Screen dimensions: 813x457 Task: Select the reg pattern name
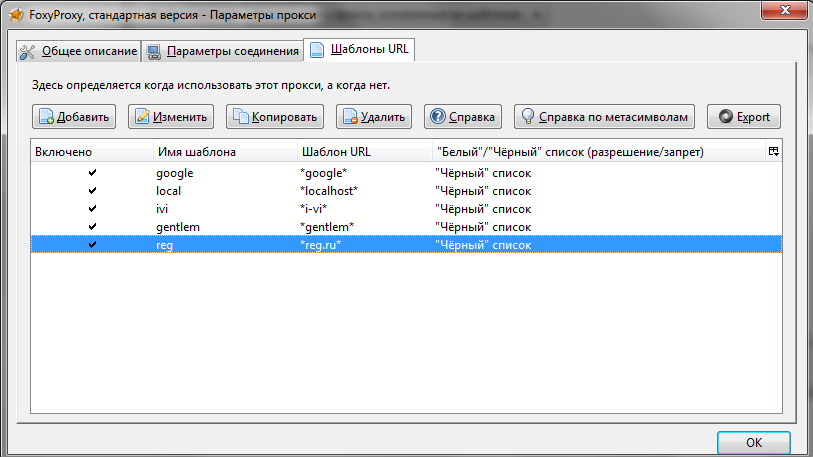point(164,245)
